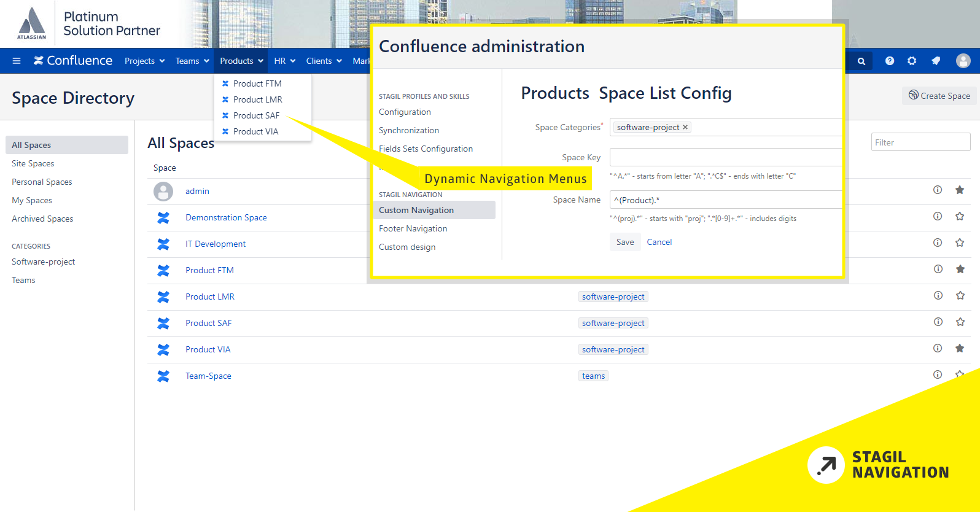Open Fields Sets Configuration section
Screen dimensions: 980x512
426,149
